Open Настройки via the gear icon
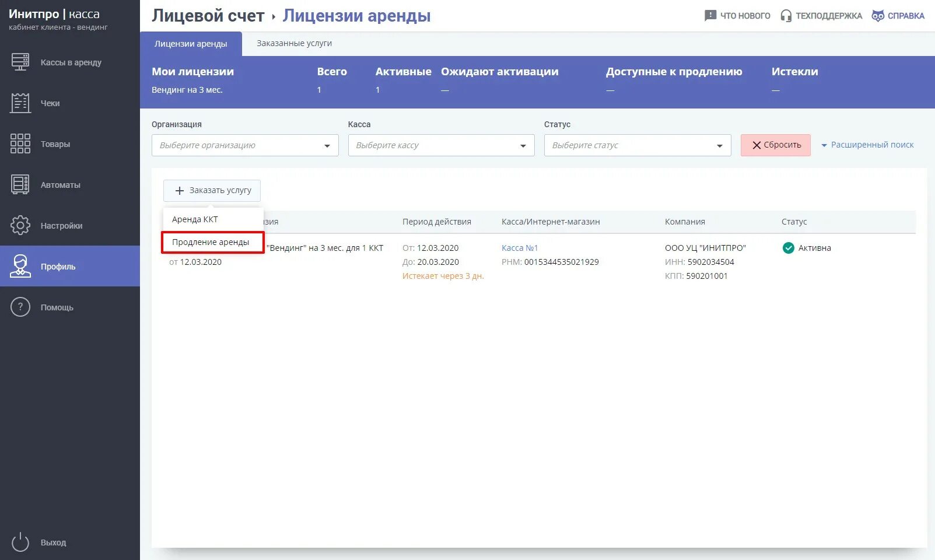The image size is (935, 560). (x=20, y=225)
